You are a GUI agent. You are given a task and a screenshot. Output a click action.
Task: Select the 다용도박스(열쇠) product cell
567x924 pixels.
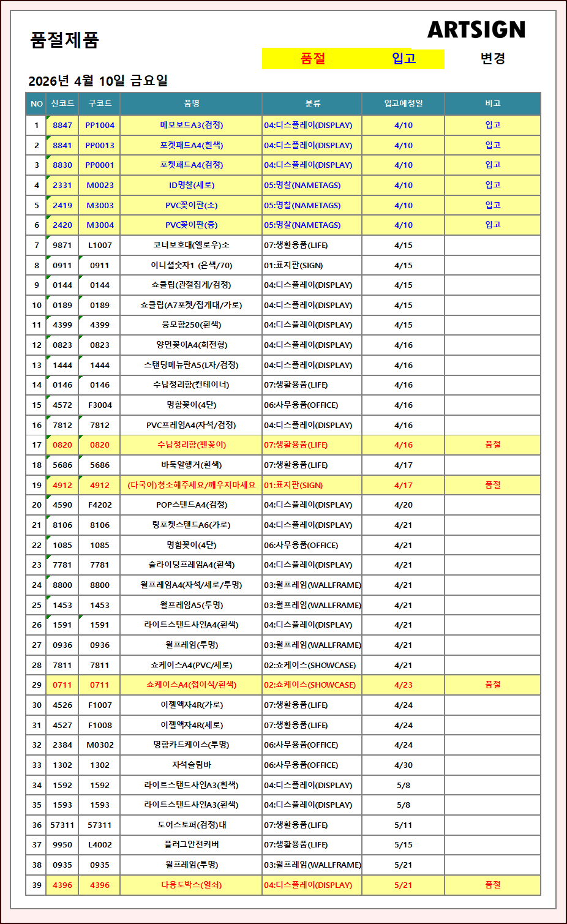191,885
